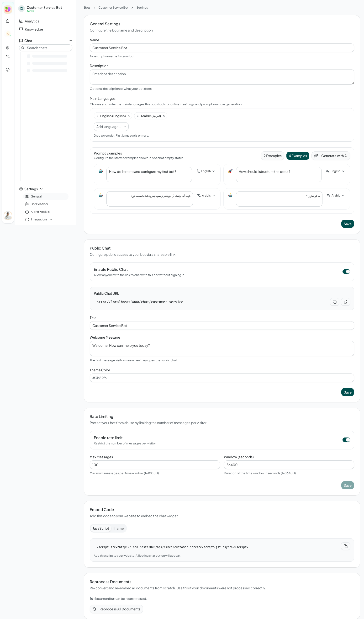Screen dimensions: 364x619
Task: Click Reprocess All Documents button
Action: tap(116, 609)
